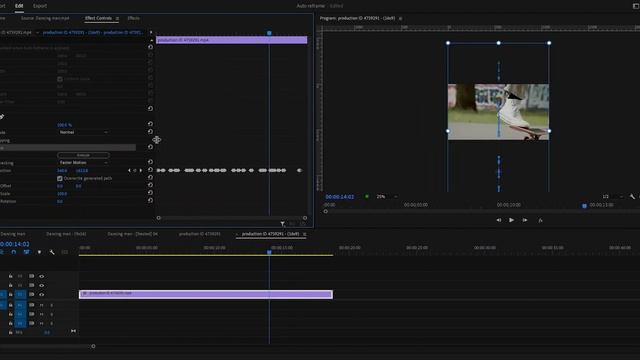Solo audio track A3

(x=51, y=323)
